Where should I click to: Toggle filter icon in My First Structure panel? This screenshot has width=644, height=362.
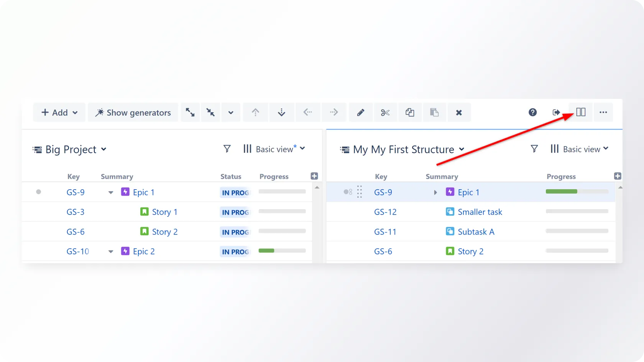coord(534,149)
